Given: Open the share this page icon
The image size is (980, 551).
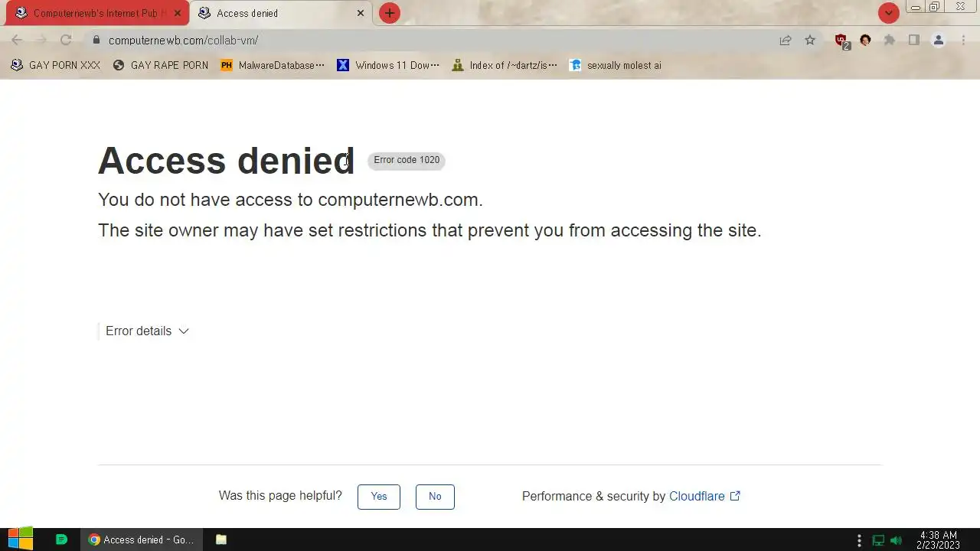Looking at the screenshot, I should click(x=786, y=40).
